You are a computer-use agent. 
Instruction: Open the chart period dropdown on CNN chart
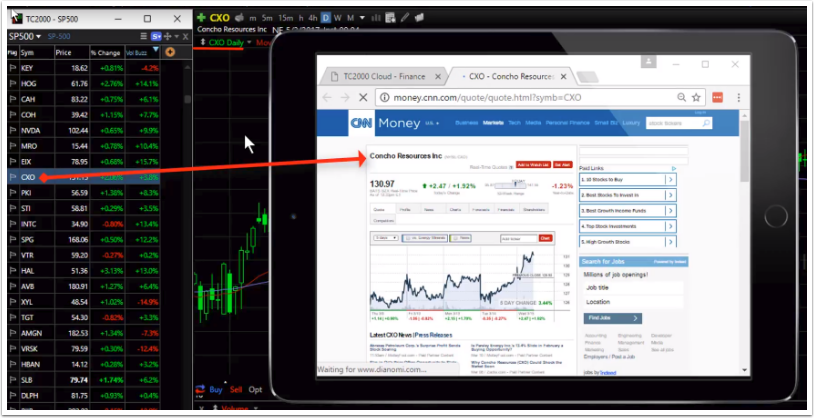(385, 238)
